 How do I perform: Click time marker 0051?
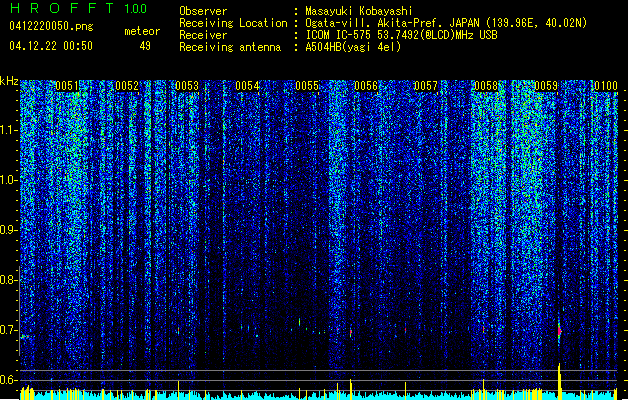point(67,86)
